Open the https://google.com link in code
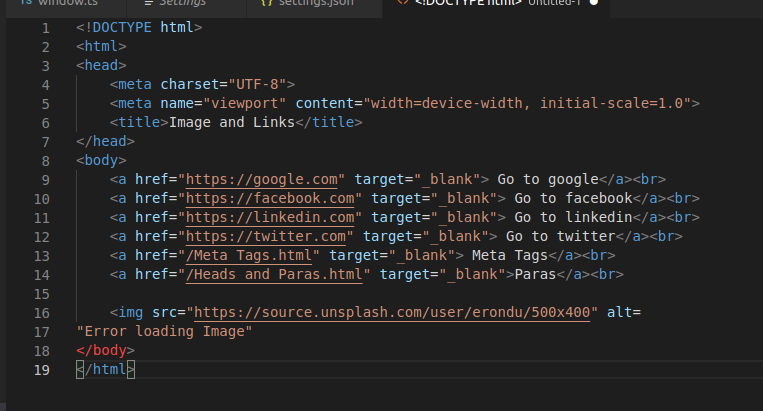The image size is (763, 411). click(262, 179)
